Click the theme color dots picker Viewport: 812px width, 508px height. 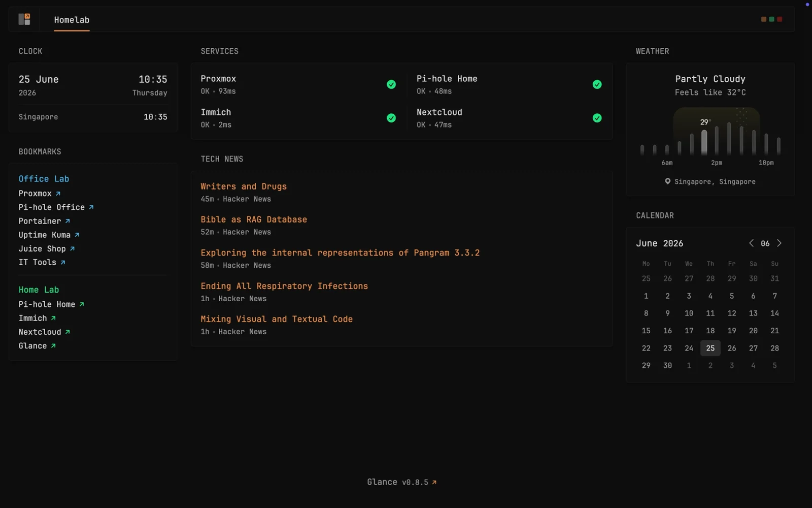point(771,19)
